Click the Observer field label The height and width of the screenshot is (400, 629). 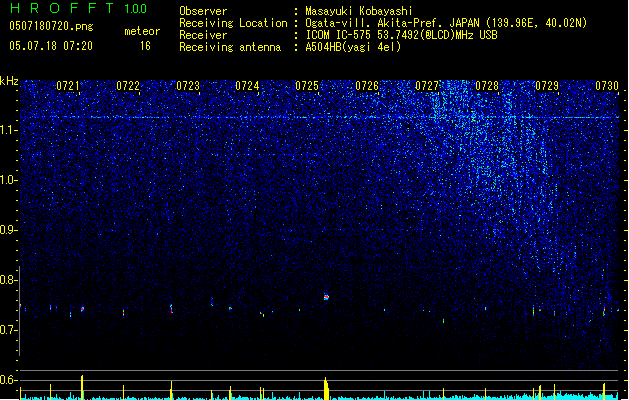[203, 11]
